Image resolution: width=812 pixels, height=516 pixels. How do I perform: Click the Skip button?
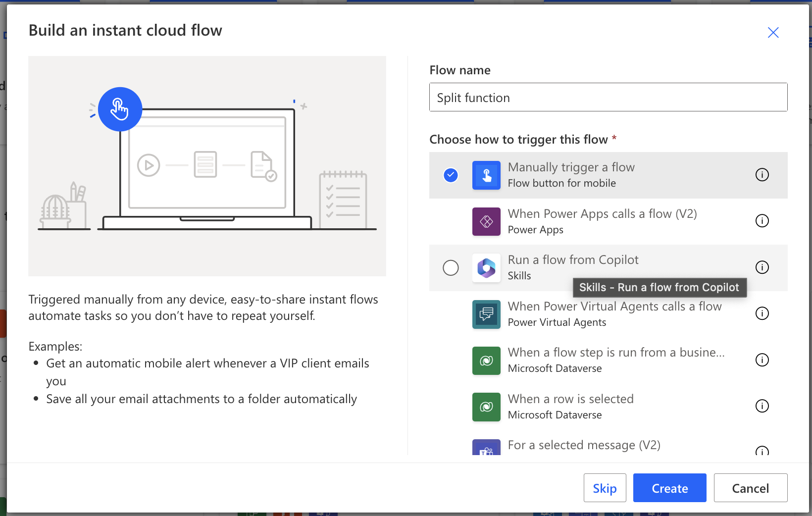click(x=605, y=488)
